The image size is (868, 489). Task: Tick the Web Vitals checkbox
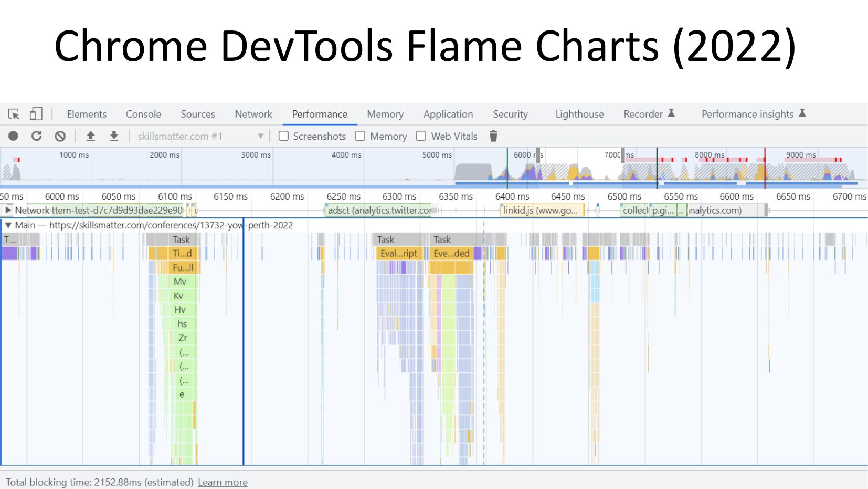pos(421,136)
